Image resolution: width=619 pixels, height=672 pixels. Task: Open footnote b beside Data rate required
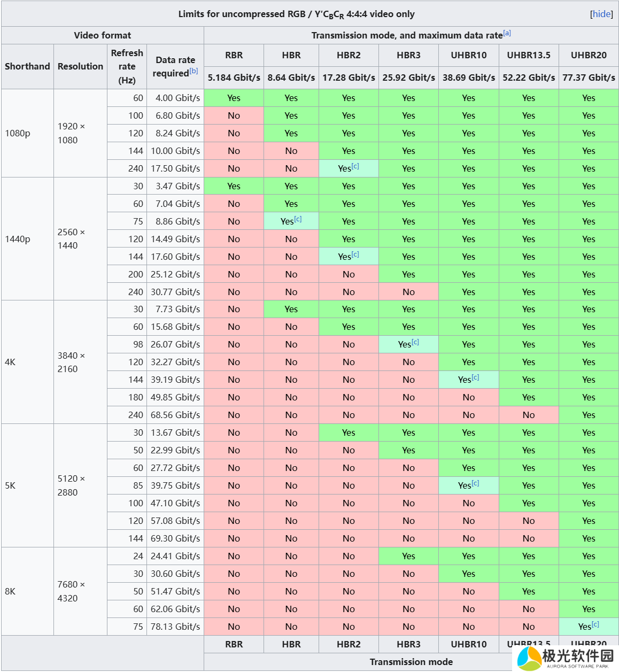tap(194, 71)
